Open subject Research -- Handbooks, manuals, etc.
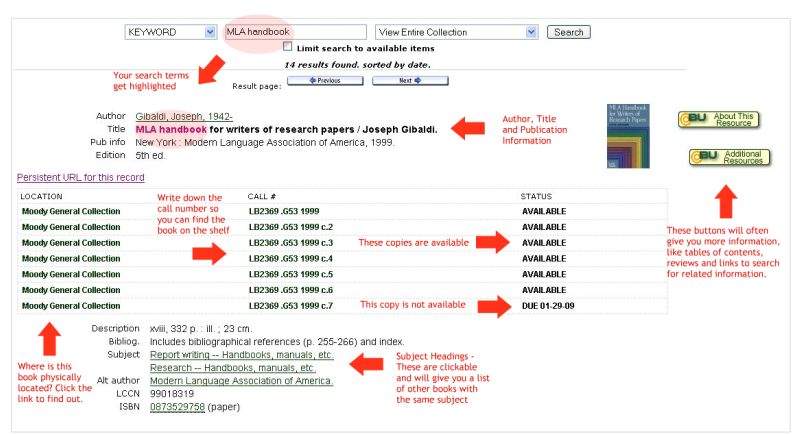The image size is (800, 435). point(233,368)
